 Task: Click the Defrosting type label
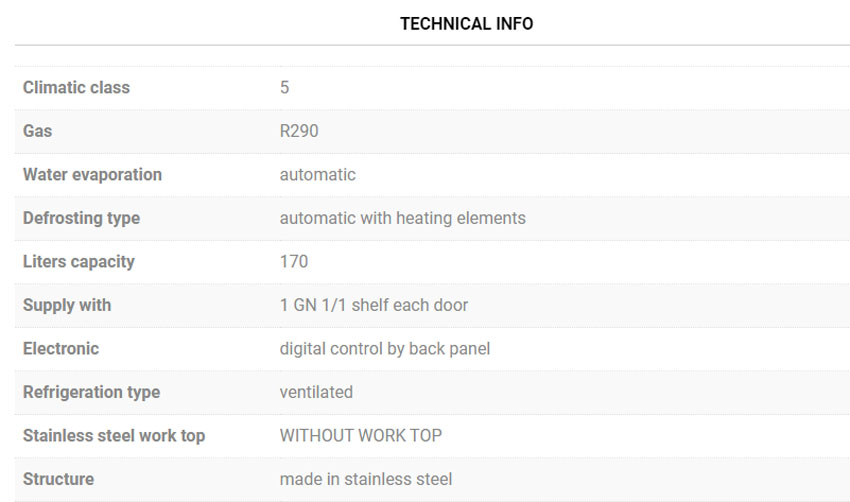81,218
